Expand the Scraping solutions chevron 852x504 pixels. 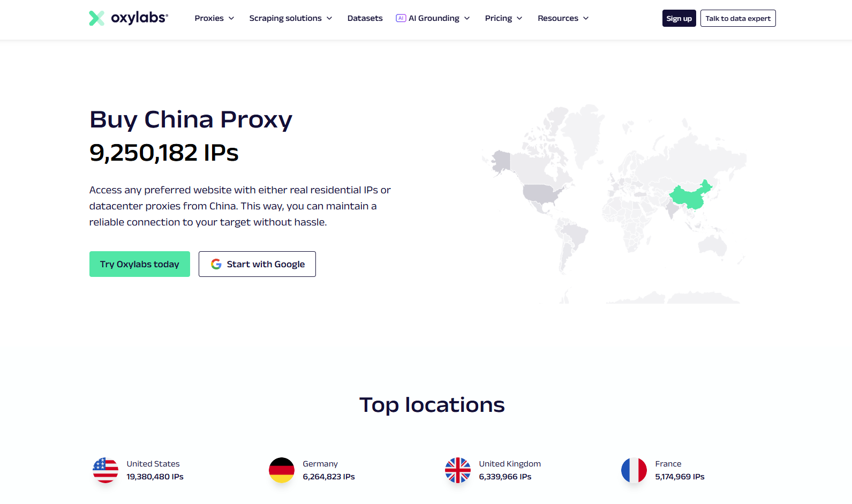click(329, 18)
